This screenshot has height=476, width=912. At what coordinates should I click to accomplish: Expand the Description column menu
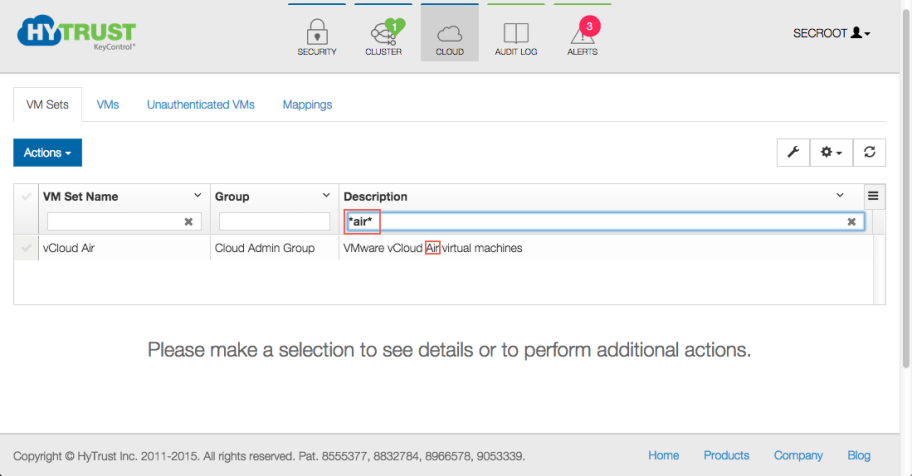tap(840, 196)
